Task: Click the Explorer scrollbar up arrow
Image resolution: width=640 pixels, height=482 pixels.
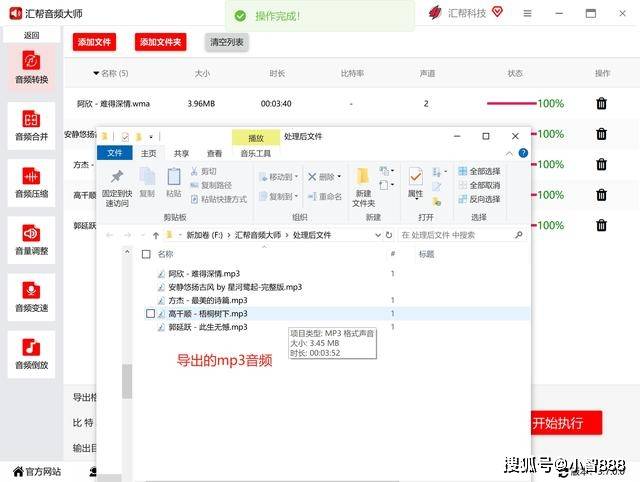Action: point(127,252)
